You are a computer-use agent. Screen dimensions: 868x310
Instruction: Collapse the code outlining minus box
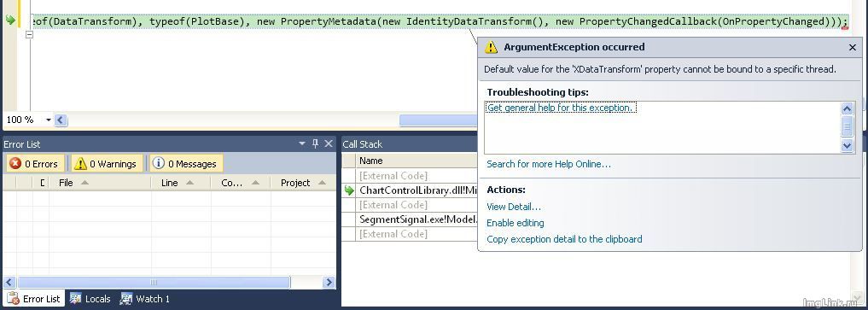tap(29, 34)
